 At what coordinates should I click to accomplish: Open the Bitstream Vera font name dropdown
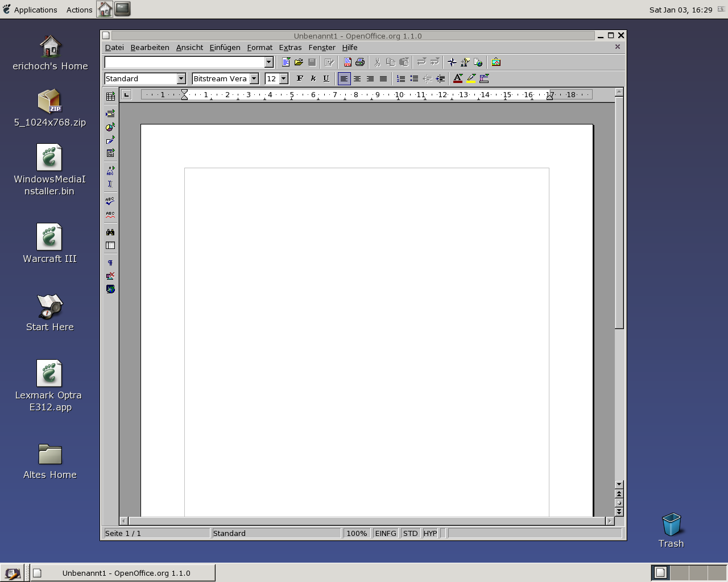pos(254,79)
